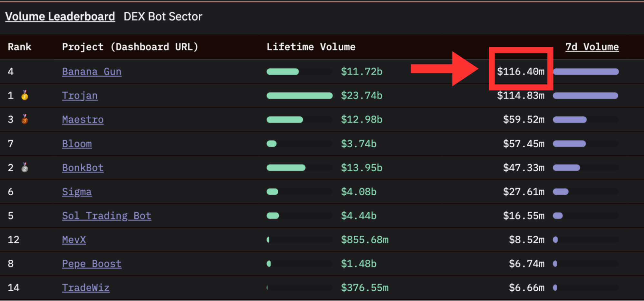Image resolution: width=644 pixels, height=301 pixels.
Task: Click the Rank column header
Action: tap(19, 47)
